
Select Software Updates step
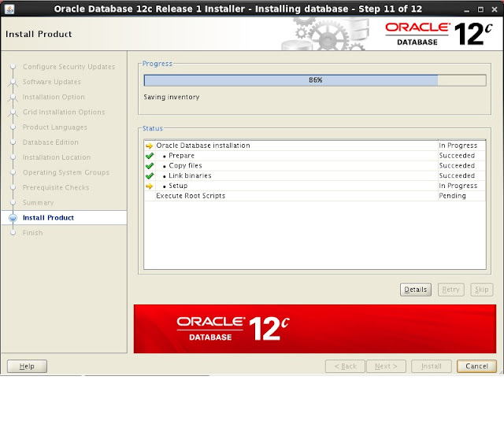click(52, 82)
